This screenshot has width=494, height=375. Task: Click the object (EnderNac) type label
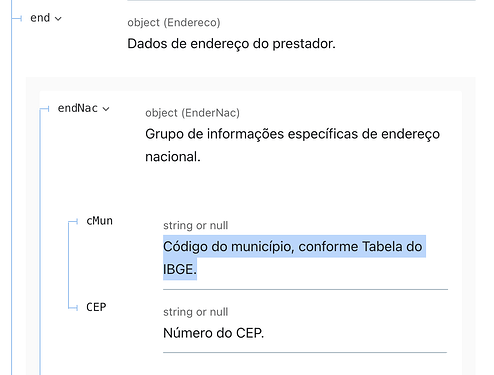192,113
